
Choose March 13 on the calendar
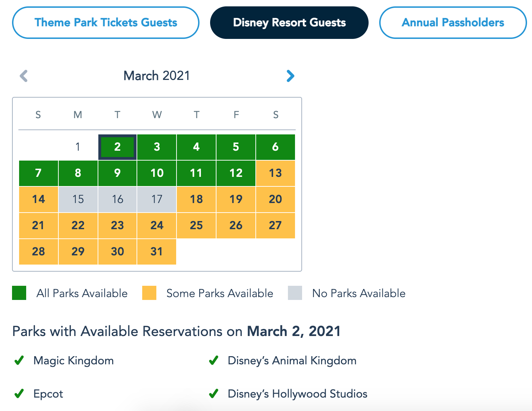tap(275, 173)
